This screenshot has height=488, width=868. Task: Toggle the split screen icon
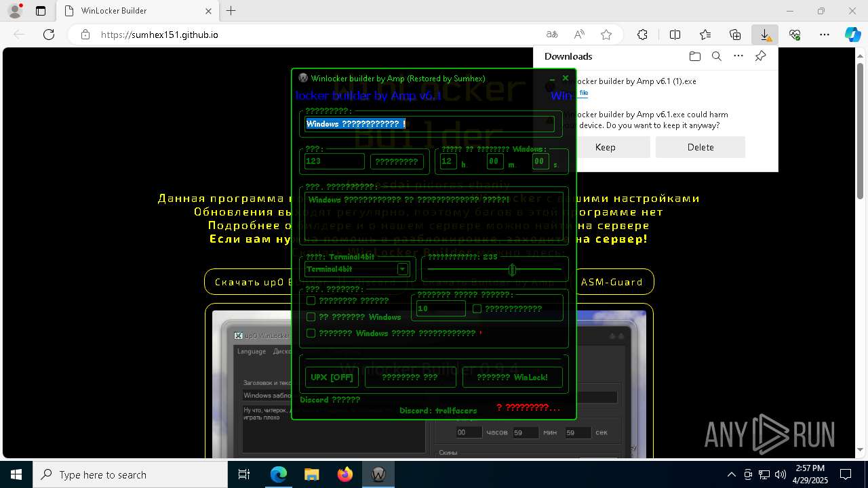click(675, 35)
